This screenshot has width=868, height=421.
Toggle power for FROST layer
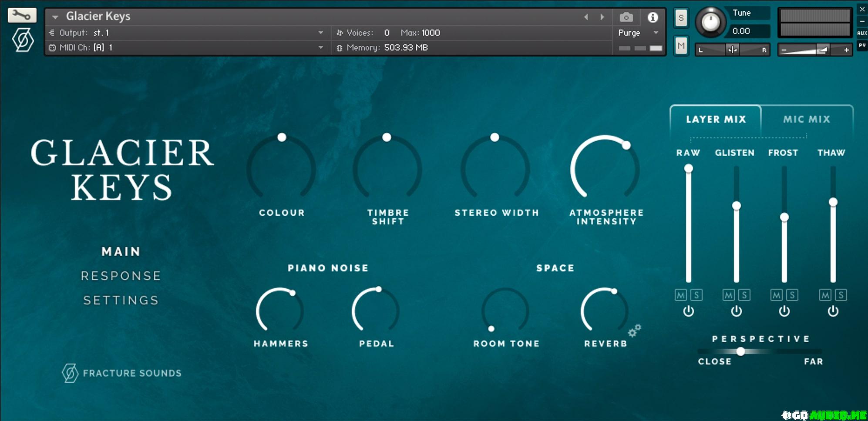[x=784, y=311]
